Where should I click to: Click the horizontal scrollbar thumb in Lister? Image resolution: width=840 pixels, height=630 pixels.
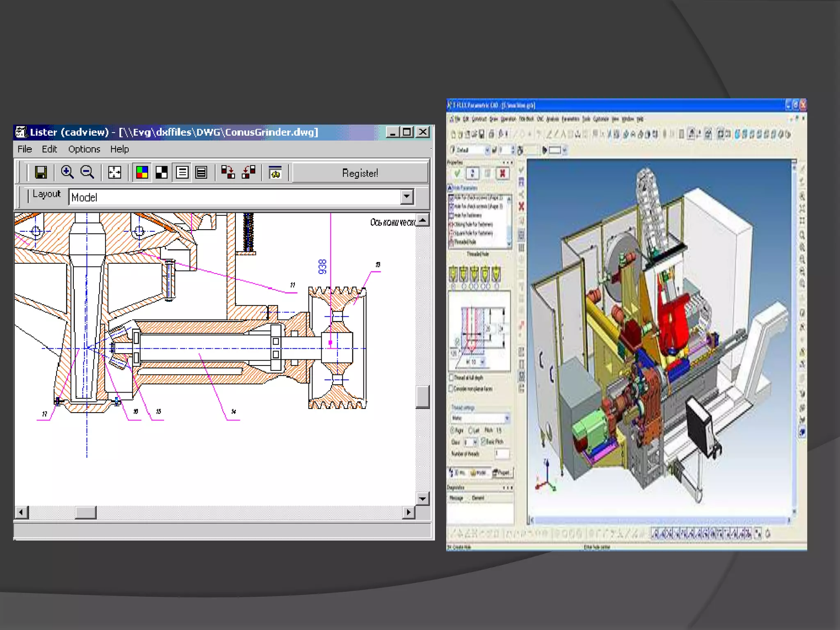(85, 512)
